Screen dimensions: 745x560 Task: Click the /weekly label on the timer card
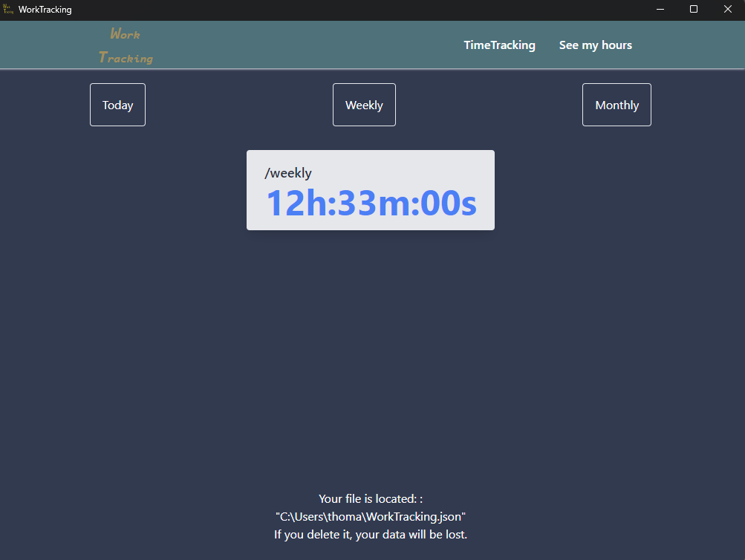point(288,172)
